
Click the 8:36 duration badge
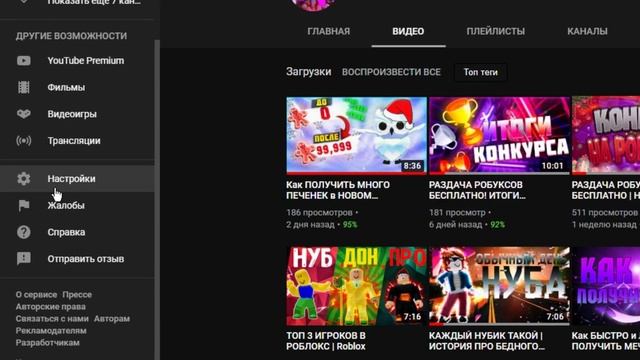[412, 166]
